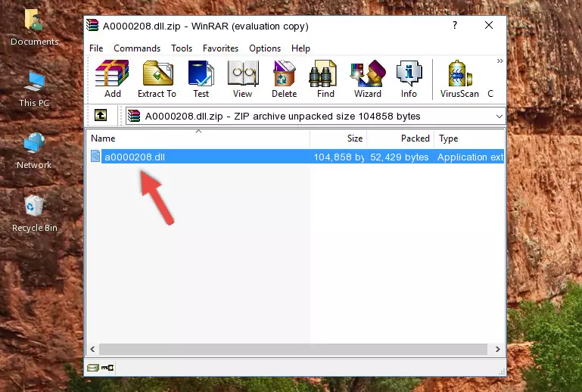Run the Test archive tool
This screenshot has height=392, width=582.
pyautogui.click(x=201, y=79)
